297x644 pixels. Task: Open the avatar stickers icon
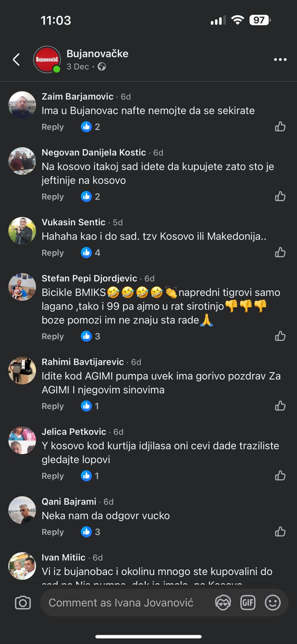(223, 603)
